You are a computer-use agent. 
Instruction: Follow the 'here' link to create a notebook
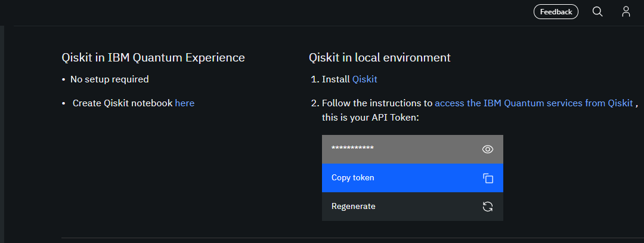185,103
